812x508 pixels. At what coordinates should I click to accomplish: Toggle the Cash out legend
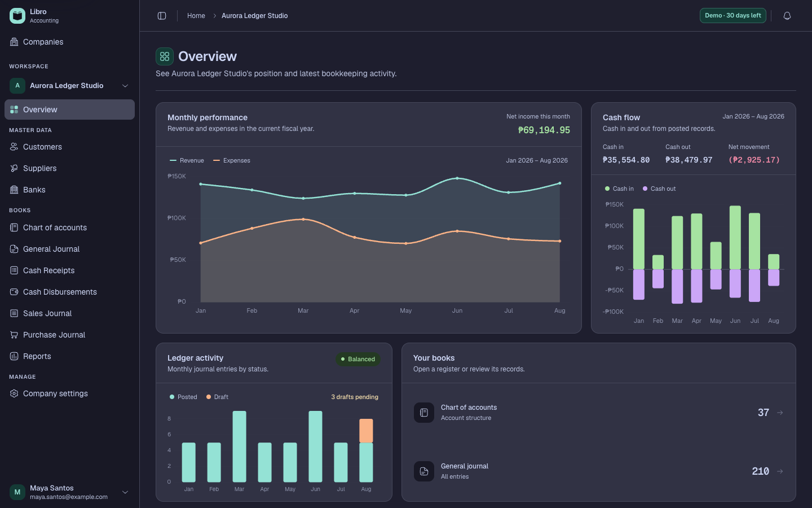click(x=659, y=189)
